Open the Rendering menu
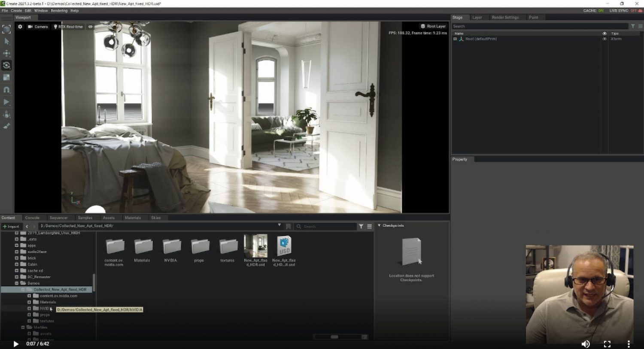 click(59, 11)
